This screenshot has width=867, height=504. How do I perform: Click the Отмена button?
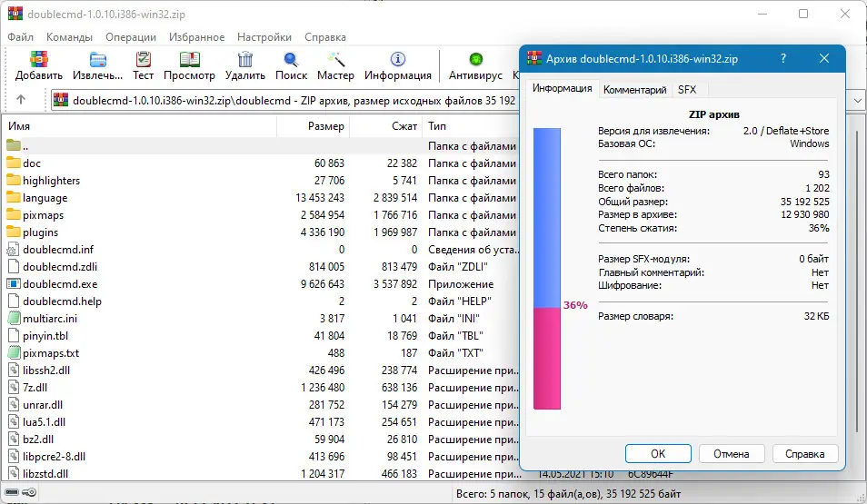[731, 454]
